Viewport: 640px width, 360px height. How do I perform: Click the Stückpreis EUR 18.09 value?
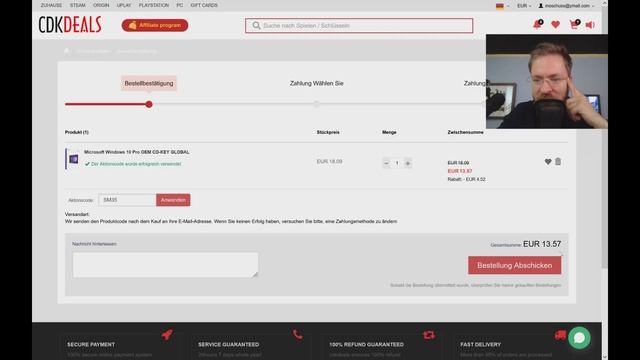pos(329,162)
